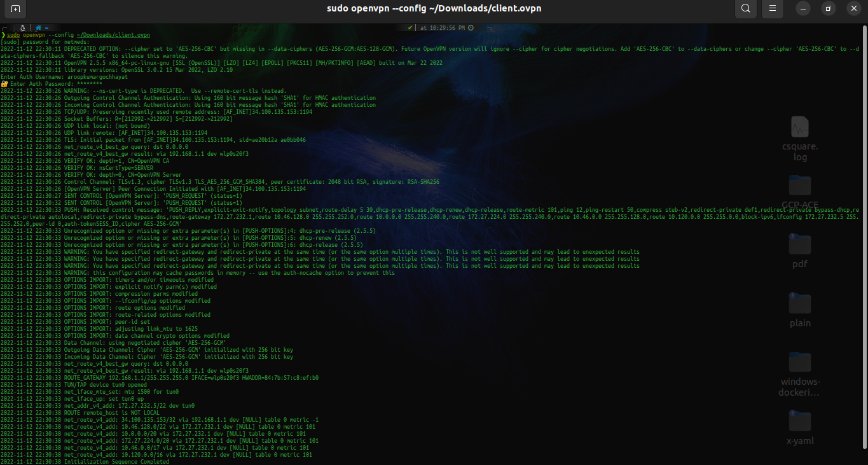This screenshot has height=465, width=868.
Task: Click the green checkmark status icon
Action: 411,28
